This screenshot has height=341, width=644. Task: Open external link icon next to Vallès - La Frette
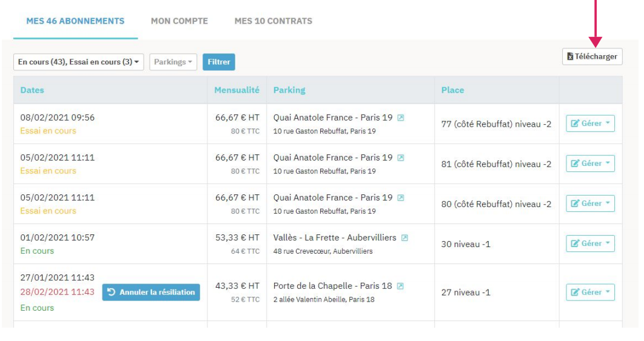(x=404, y=238)
